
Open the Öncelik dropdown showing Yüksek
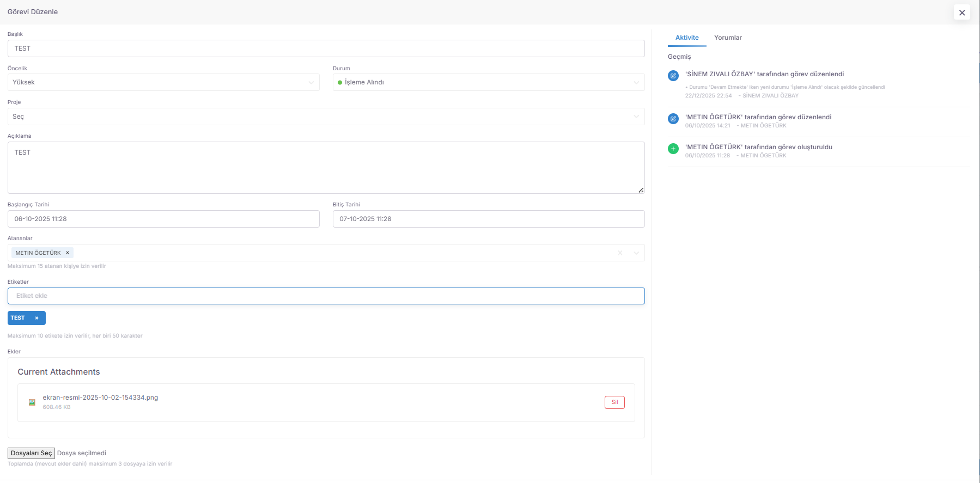pyautogui.click(x=163, y=82)
